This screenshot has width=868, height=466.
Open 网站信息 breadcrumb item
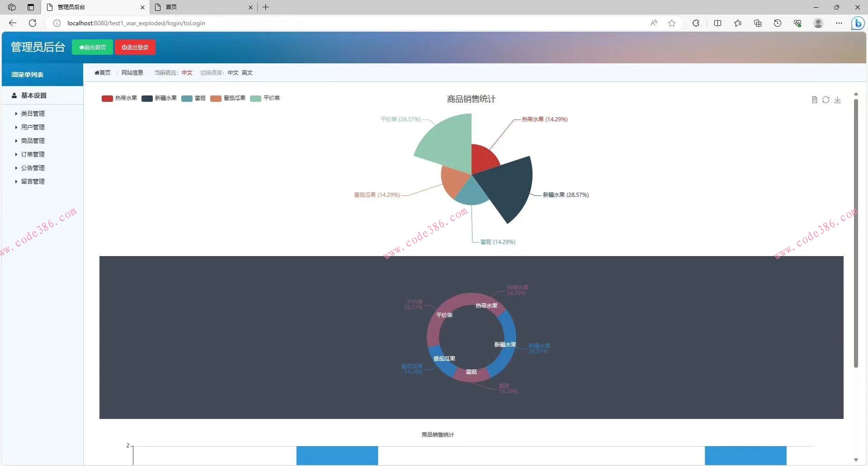pos(132,73)
